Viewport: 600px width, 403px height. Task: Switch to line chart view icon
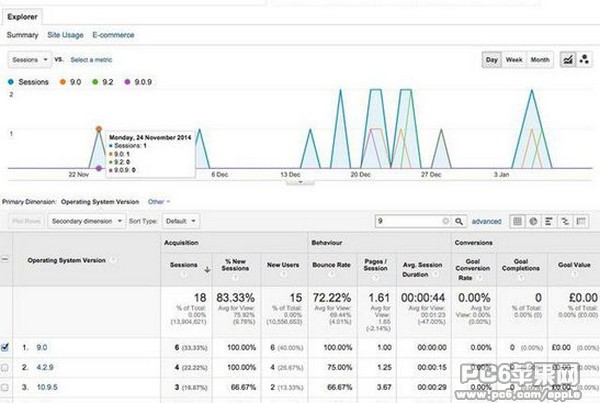pos(568,60)
